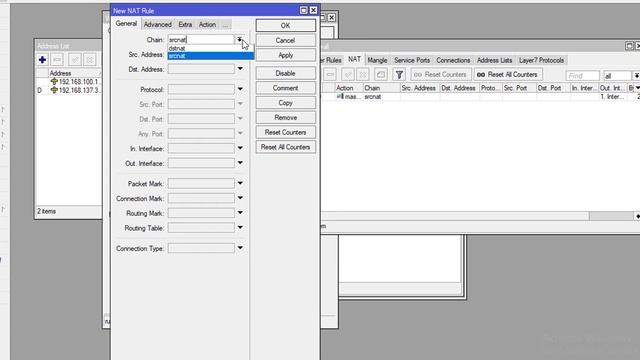This screenshot has width=640, height=360.
Task: Click Reset All Counters in the dialog
Action: (285, 147)
